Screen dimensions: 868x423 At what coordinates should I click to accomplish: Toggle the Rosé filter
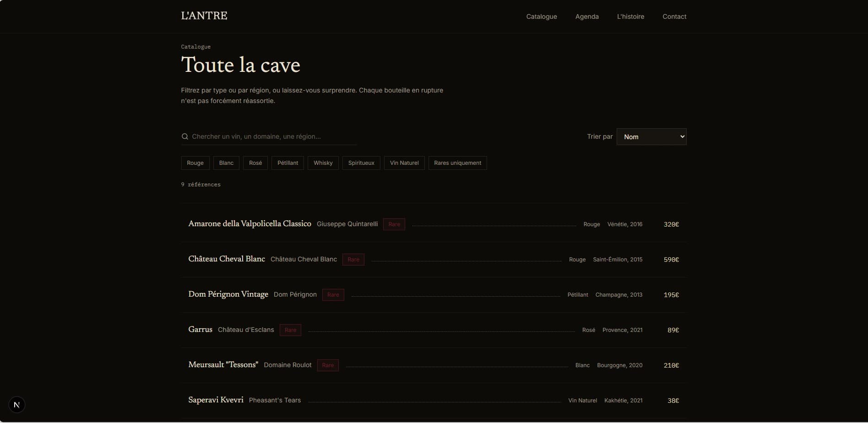(x=255, y=163)
